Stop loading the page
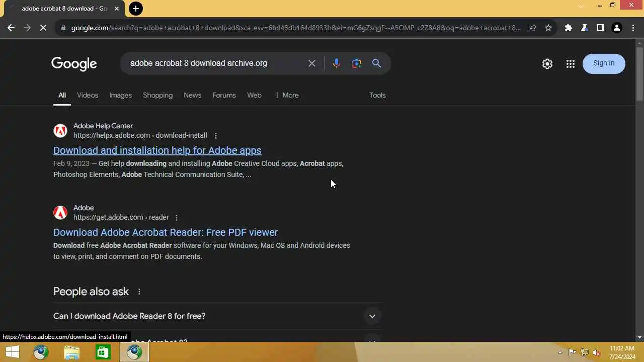Viewport: 644px width, 362px height. 43,28
